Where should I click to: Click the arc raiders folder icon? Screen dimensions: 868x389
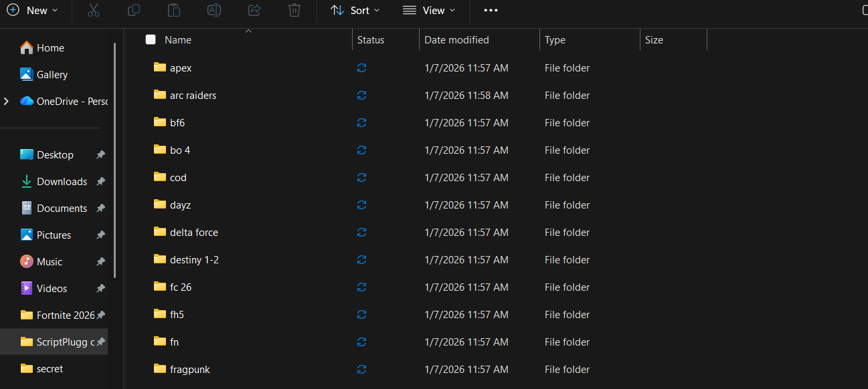(x=159, y=94)
